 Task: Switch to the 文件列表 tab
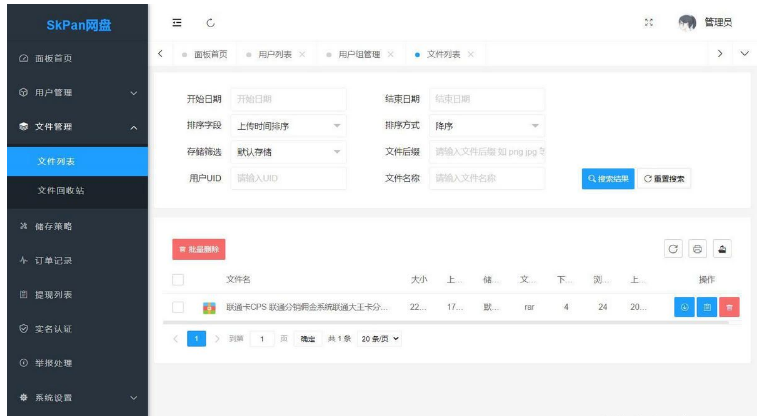click(x=443, y=54)
